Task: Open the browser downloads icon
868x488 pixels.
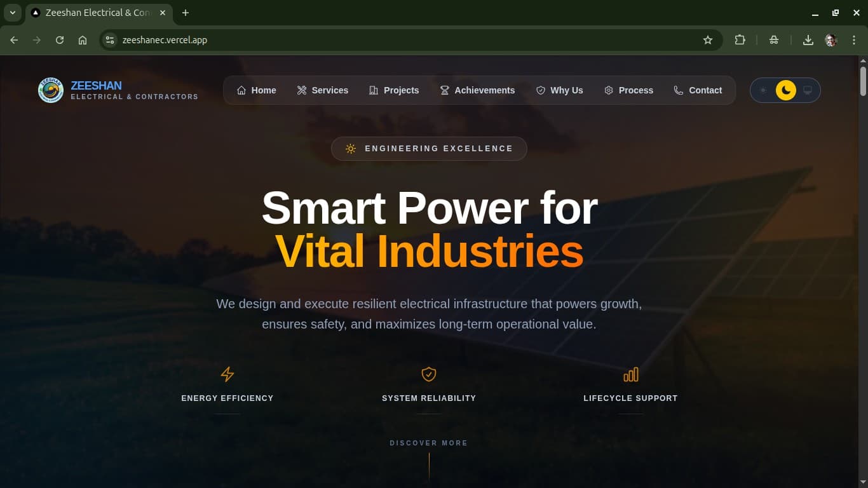Action: 808,40
